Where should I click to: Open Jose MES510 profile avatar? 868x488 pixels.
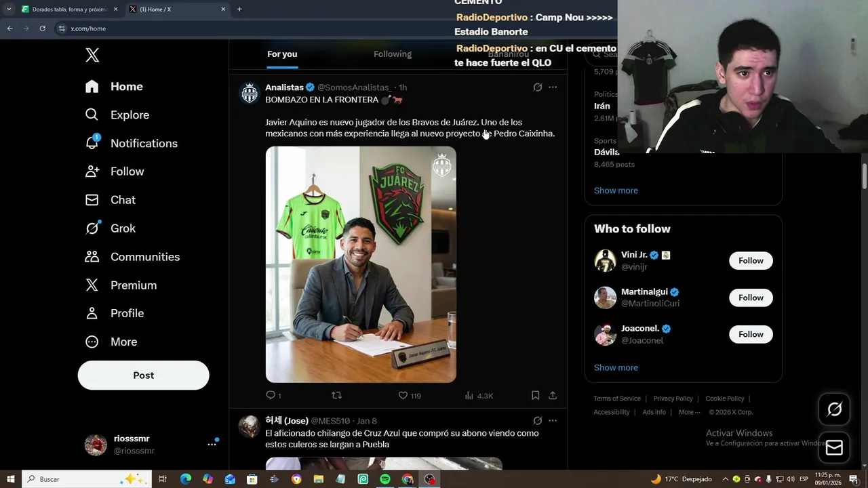250,426
